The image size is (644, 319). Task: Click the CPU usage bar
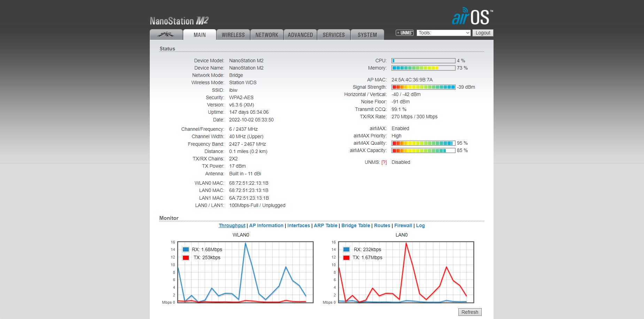(x=423, y=61)
